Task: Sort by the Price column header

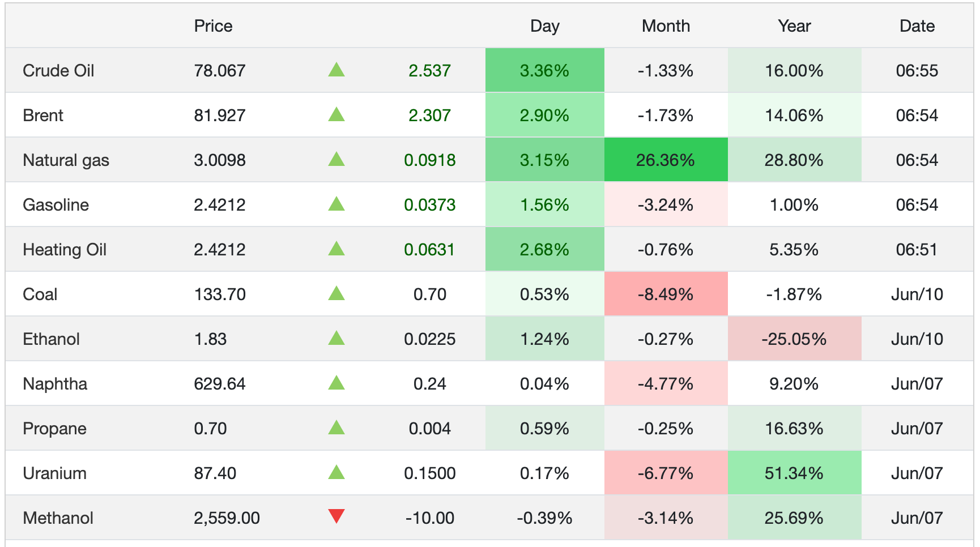Action: (x=213, y=26)
